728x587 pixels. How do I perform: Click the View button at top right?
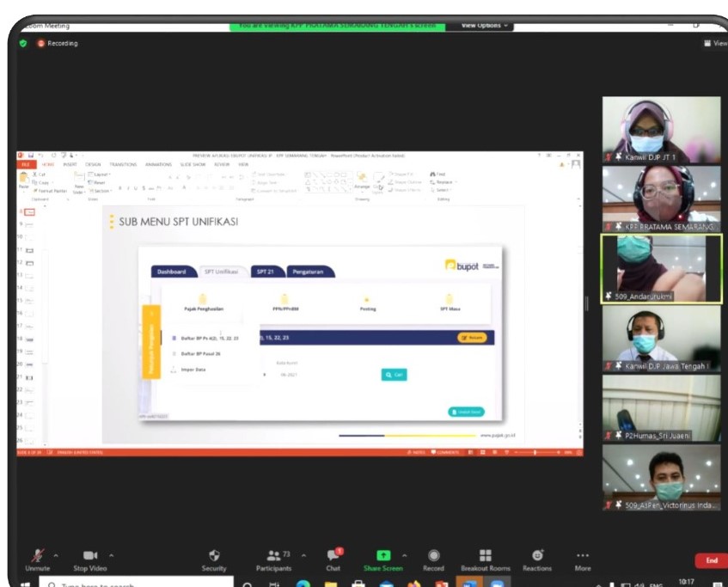[x=714, y=43]
